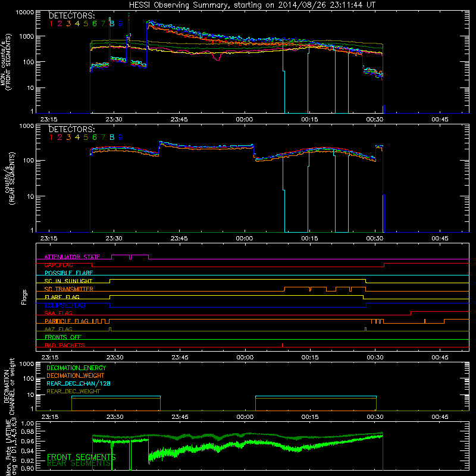This screenshot has height=476, width=476.
Task: Click the DECIMATION_ENERGY legend entry
Action: tap(76, 368)
